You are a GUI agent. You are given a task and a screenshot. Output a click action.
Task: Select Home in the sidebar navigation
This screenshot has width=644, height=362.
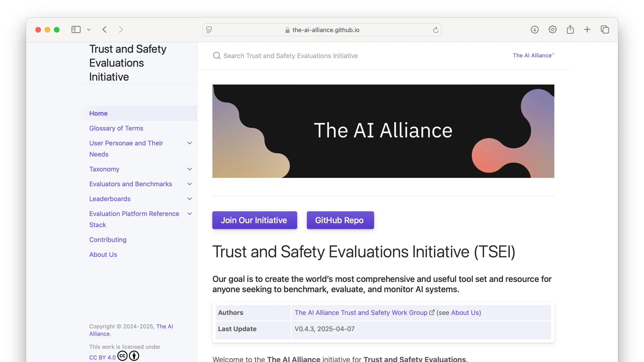[99, 113]
